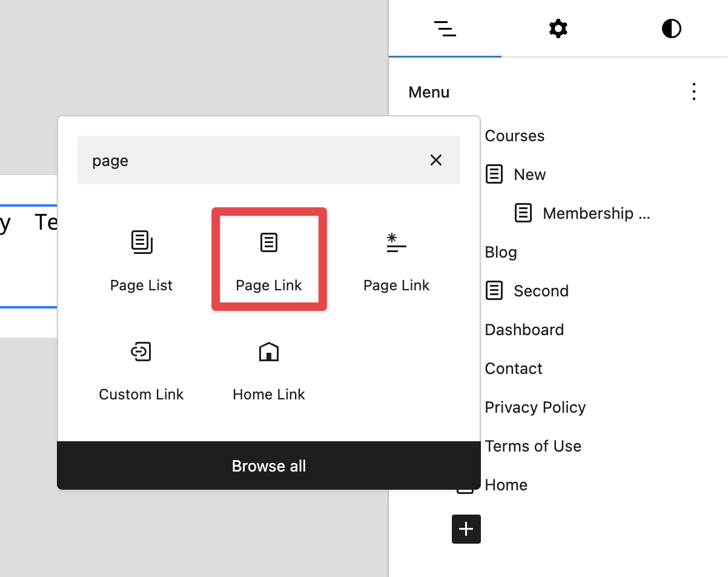Switch to the Settings gear tab
The height and width of the screenshot is (577, 728).
click(558, 28)
